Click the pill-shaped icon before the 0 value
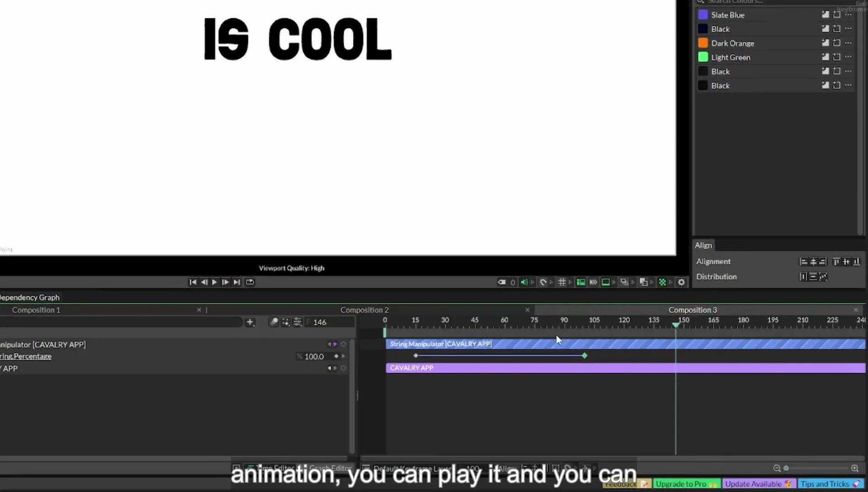Image resolution: width=868 pixels, height=492 pixels. tap(502, 282)
